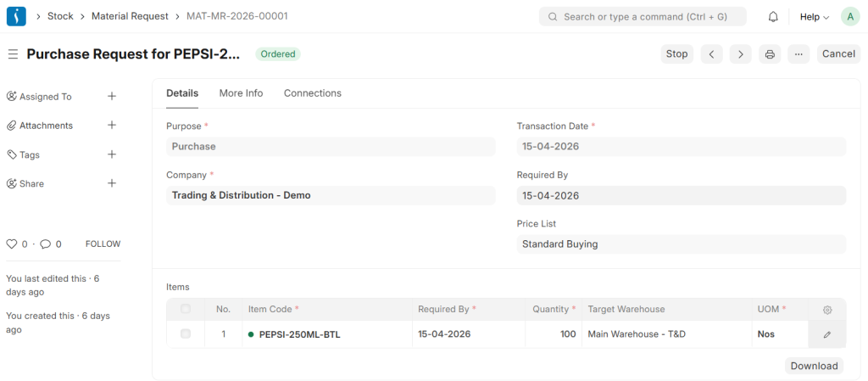Open the Help dropdown menu
The height and width of the screenshot is (381, 868).
(x=814, y=17)
